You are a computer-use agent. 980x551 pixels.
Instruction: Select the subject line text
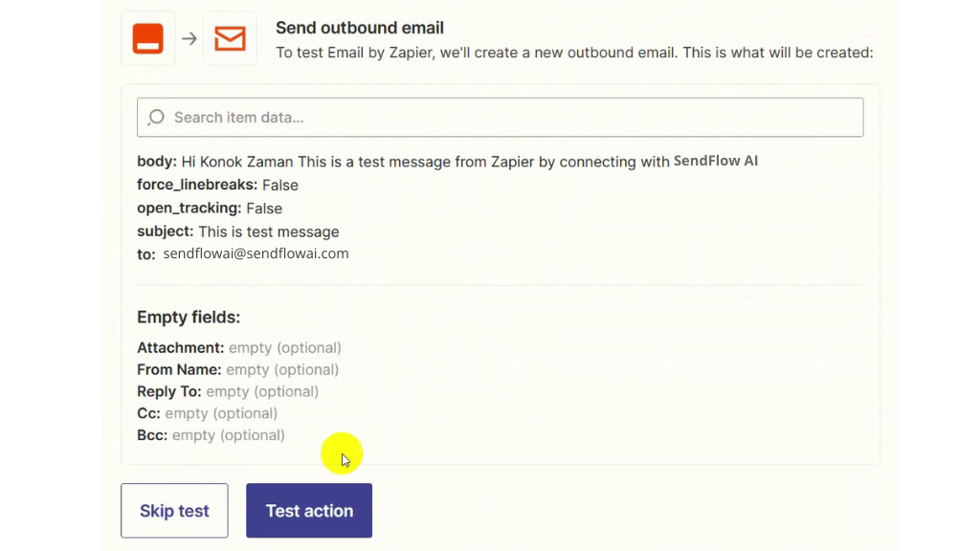point(269,231)
